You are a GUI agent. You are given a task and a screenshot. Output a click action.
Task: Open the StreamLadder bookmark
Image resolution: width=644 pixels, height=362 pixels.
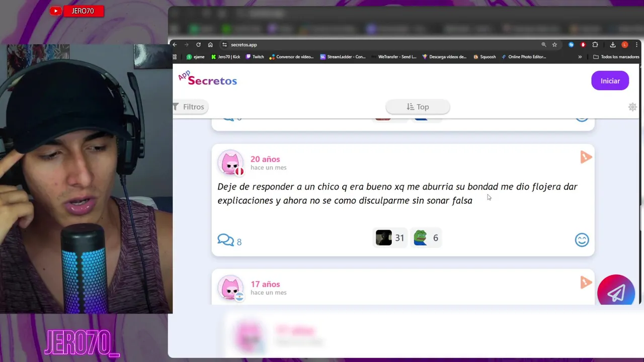tap(343, 57)
